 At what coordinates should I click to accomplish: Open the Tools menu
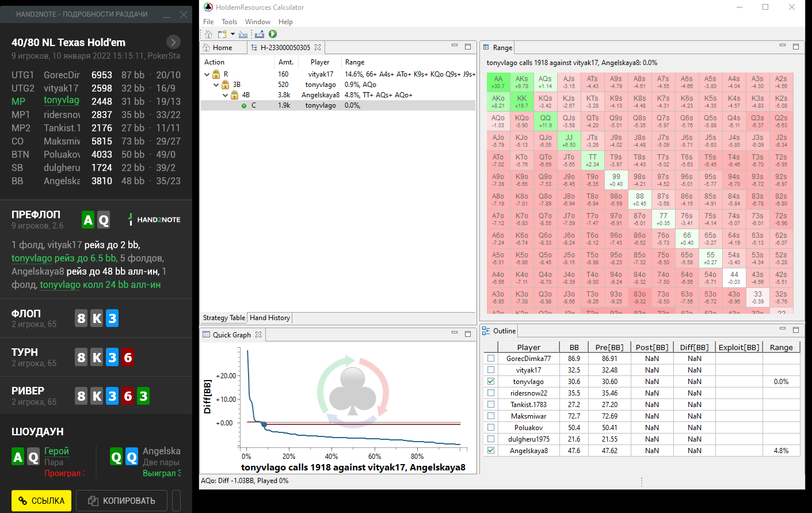(x=229, y=22)
